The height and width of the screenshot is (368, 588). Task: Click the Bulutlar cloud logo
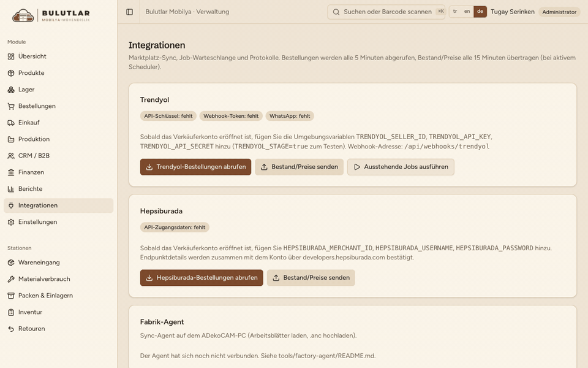pos(23,15)
